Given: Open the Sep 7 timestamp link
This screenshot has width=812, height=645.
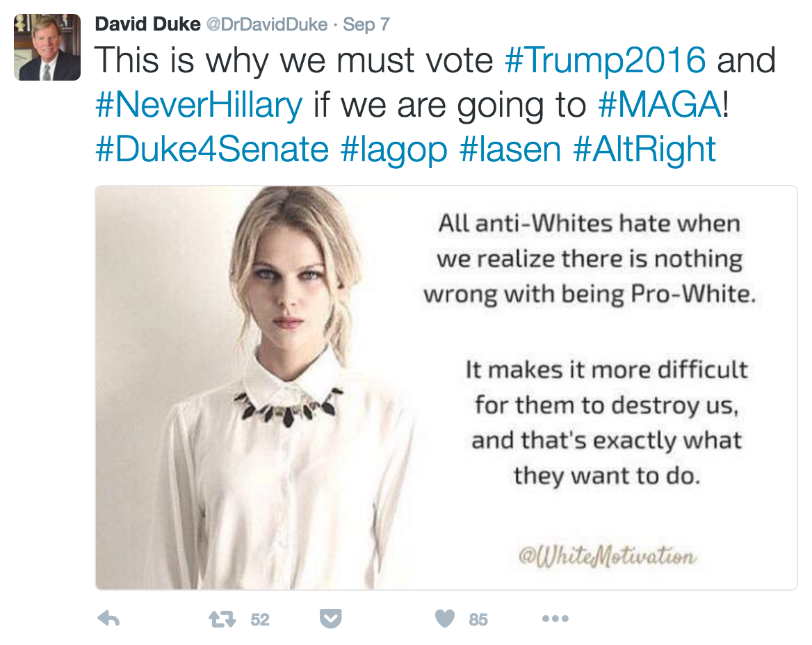Looking at the screenshot, I should (x=366, y=24).
